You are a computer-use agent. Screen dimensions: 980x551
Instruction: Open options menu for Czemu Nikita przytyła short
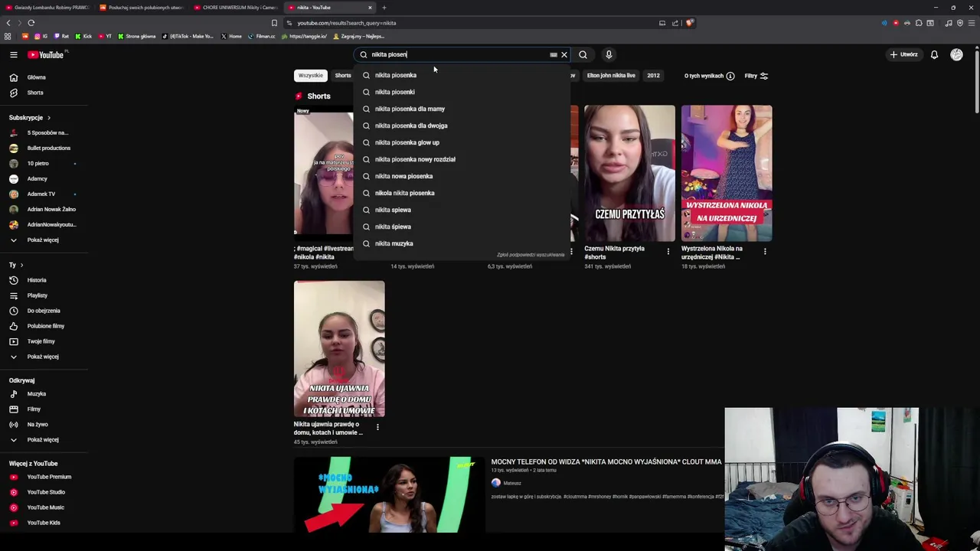[668, 251]
